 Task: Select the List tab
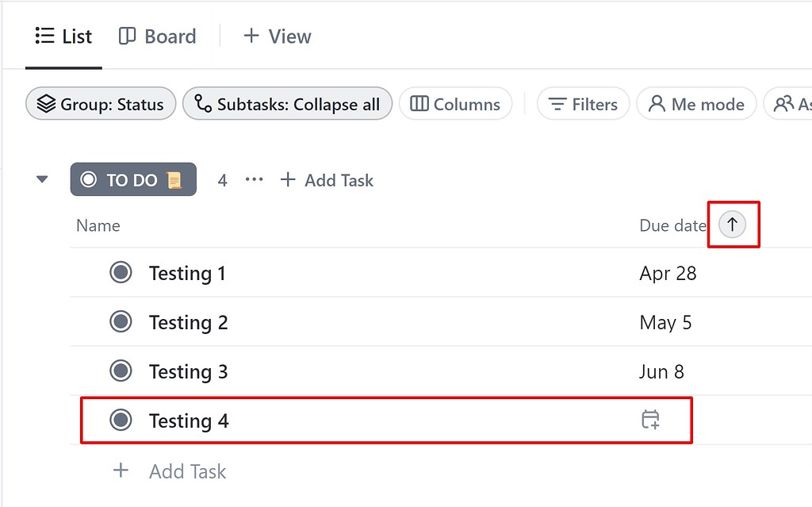(63, 36)
